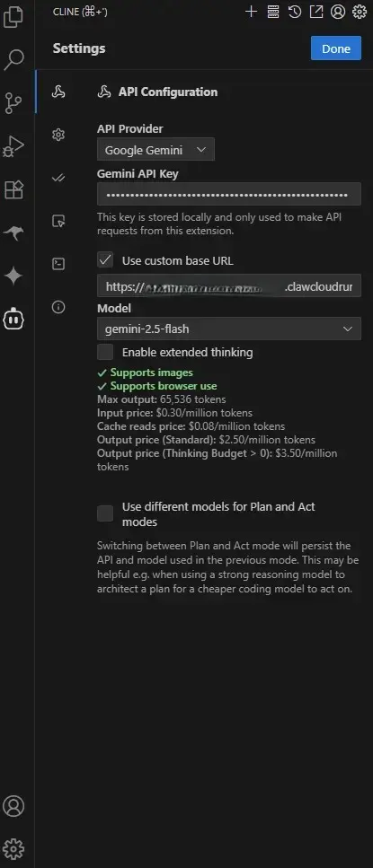Focus the Gemini API Key field
373x868 pixels.
coord(229,194)
